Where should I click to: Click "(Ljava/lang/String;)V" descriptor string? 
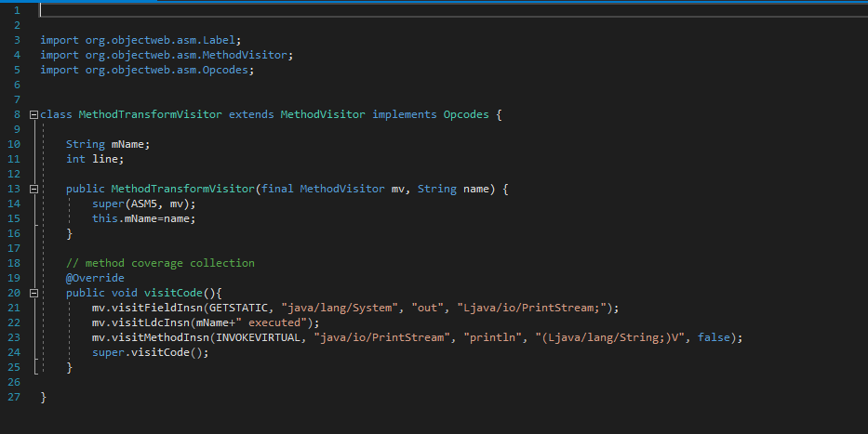click(609, 337)
